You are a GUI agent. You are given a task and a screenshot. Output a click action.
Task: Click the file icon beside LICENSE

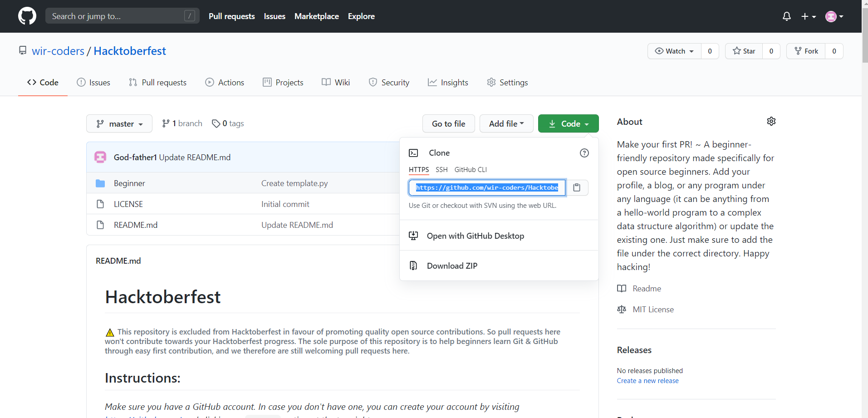click(x=100, y=204)
